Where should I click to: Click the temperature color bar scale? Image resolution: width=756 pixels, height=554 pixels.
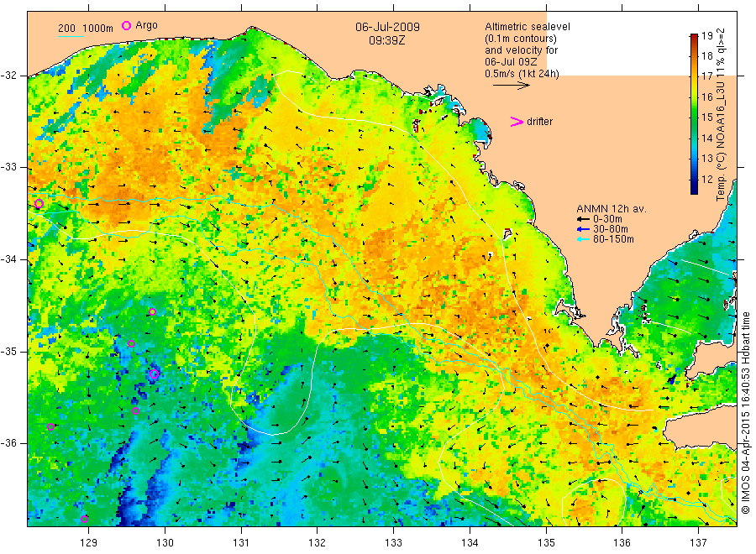tap(695, 114)
